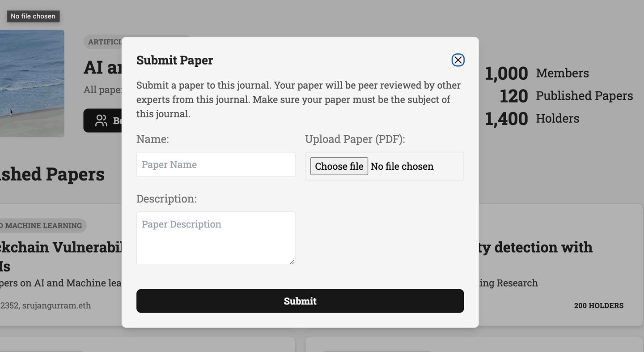Click the '1,400' holders count

(506, 119)
